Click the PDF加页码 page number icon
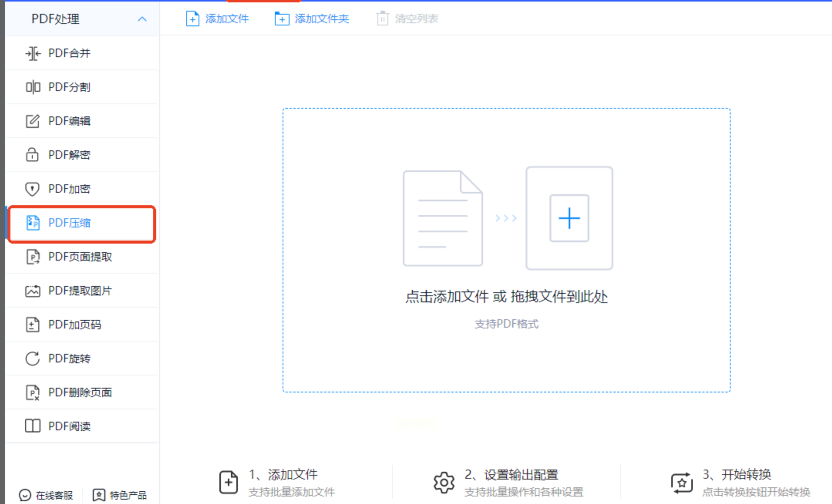 [x=32, y=324]
